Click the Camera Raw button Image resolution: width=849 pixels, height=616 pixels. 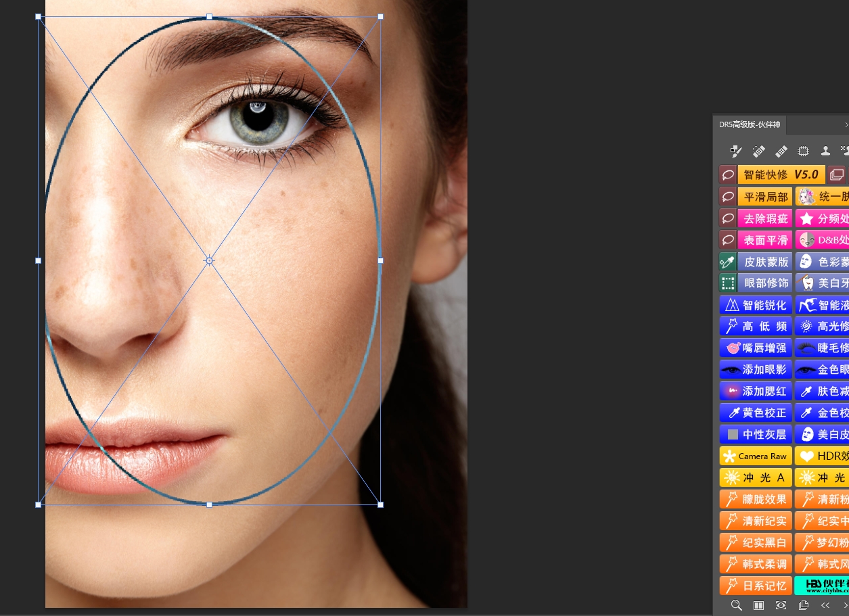pyautogui.click(x=756, y=456)
